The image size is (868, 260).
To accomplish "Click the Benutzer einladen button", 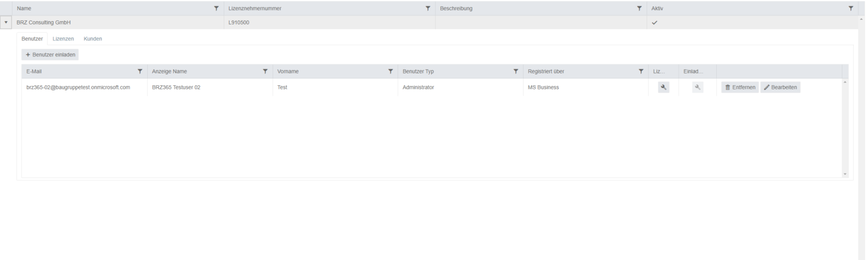I will click(x=50, y=55).
